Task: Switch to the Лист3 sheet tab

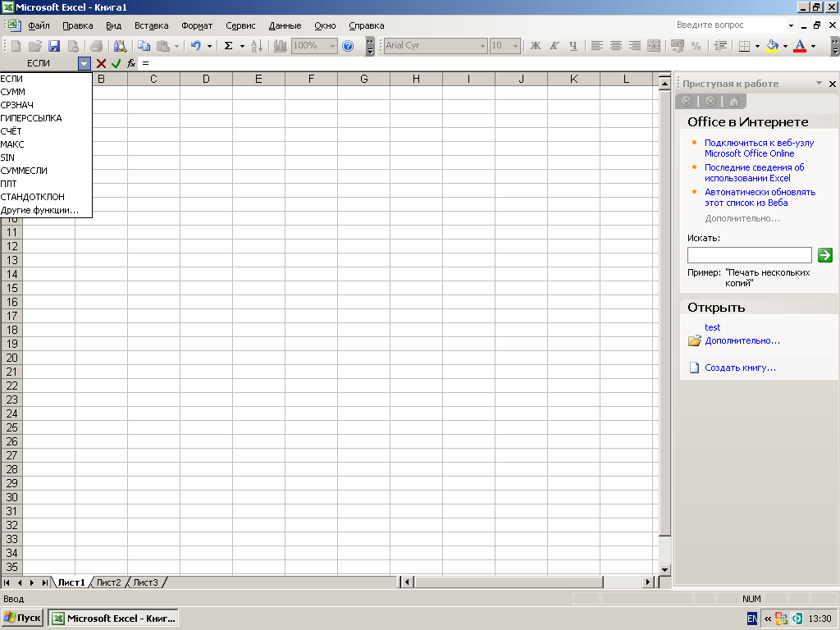Action: (x=146, y=582)
